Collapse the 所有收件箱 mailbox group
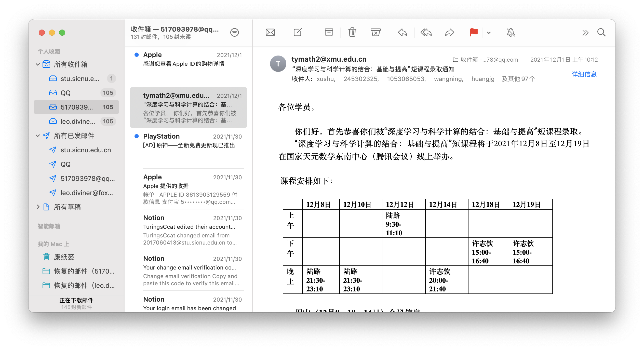Image resolution: width=644 pixels, height=350 pixels. (x=38, y=64)
